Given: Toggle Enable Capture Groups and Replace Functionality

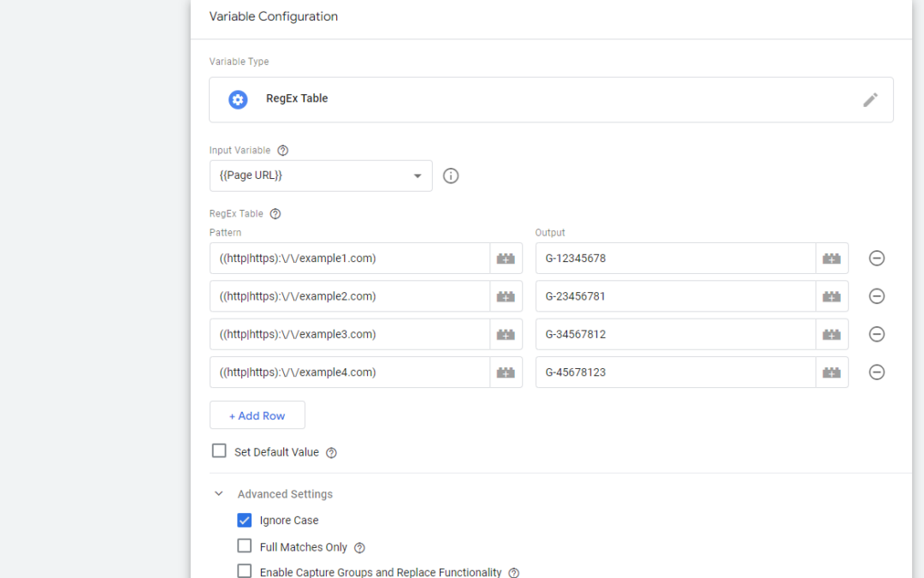Looking at the screenshot, I should coord(245,571).
